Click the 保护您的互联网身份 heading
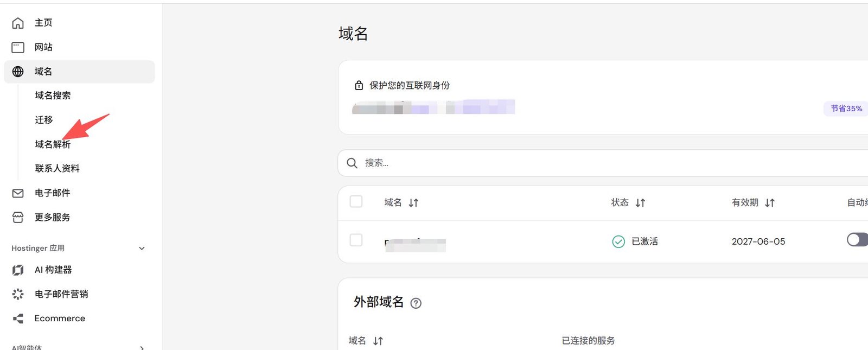 coord(410,85)
